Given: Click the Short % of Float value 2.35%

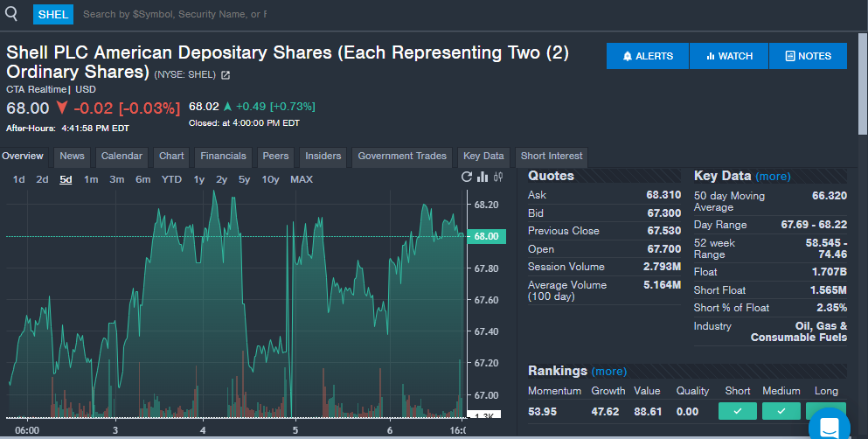Looking at the screenshot, I should (831, 308).
